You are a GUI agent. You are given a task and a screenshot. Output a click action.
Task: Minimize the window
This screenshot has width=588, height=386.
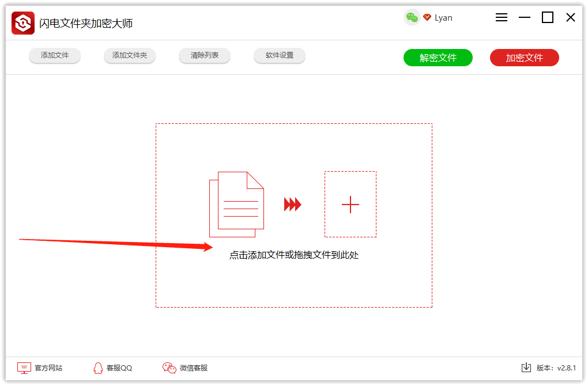(x=525, y=18)
